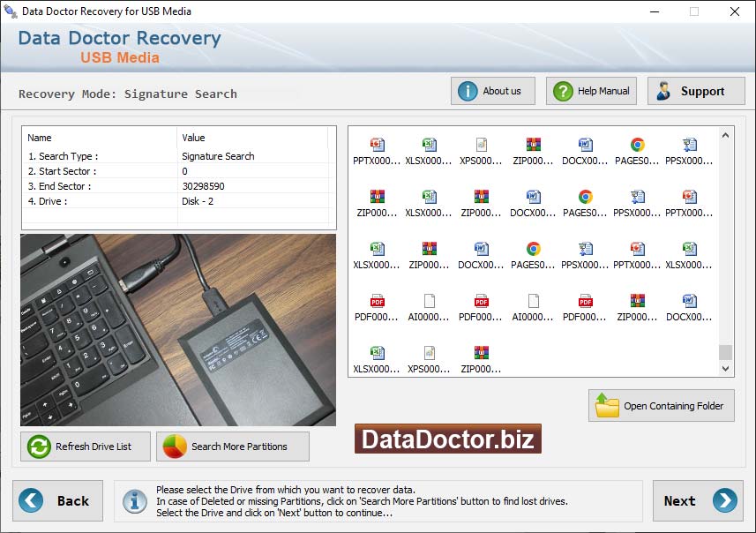Click the file list scroll down arrow
756x533 pixels.
(x=726, y=369)
